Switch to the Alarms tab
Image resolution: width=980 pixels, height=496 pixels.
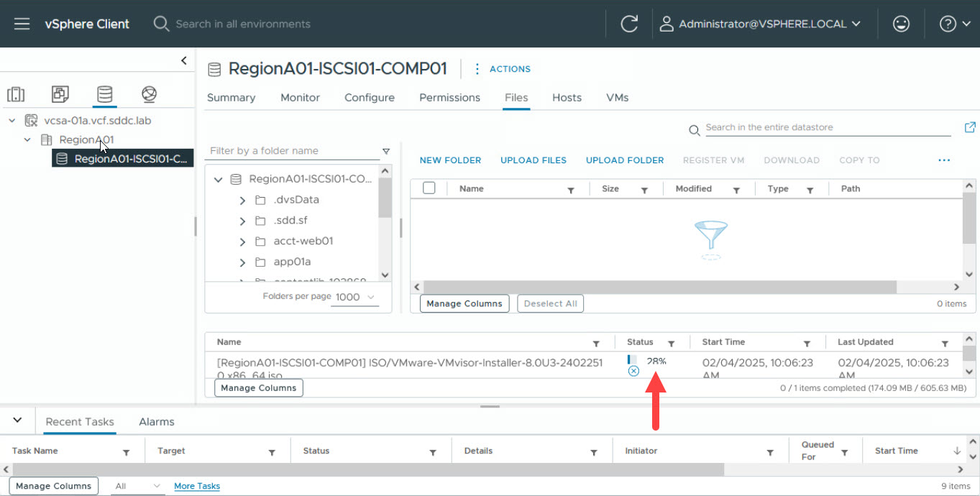click(x=157, y=422)
